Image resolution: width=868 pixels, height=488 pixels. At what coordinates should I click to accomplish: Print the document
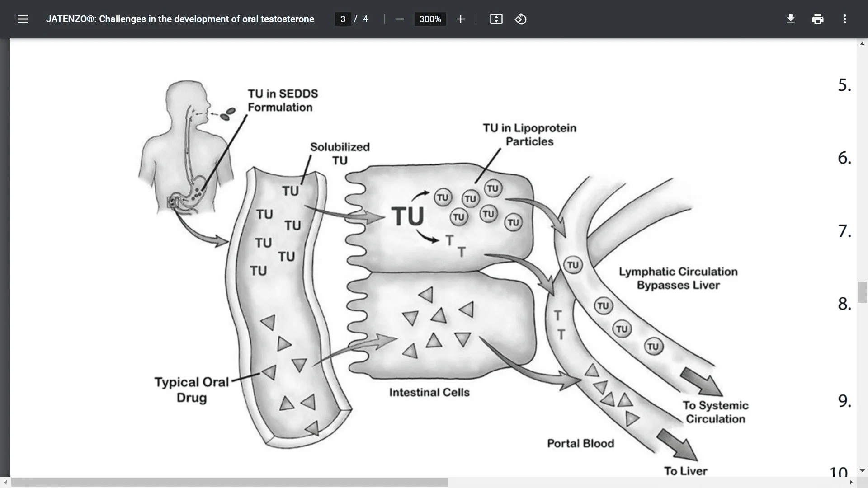[x=817, y=19]
